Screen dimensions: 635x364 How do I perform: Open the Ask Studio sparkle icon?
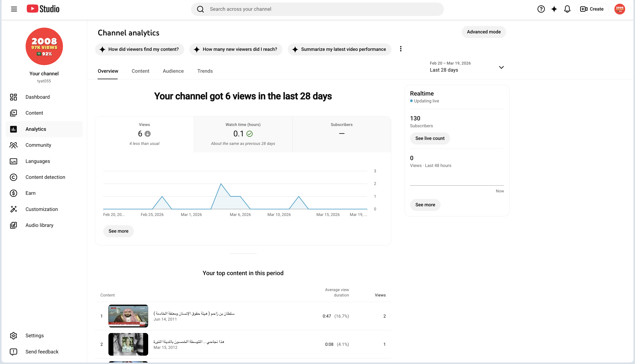[554, 9]
